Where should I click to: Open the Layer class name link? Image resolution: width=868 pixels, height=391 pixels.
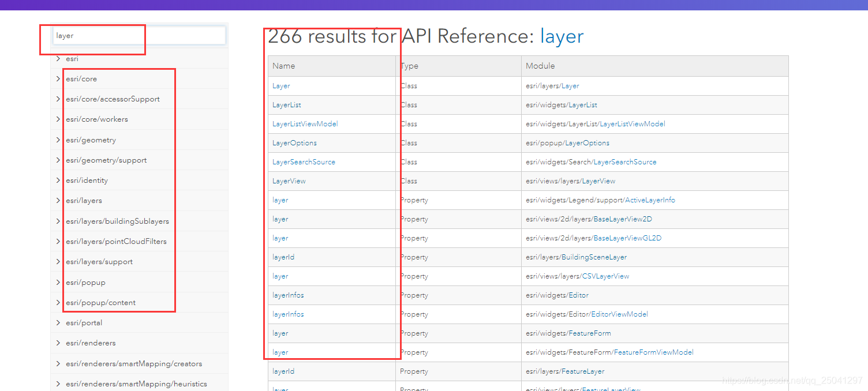click(x=281, y=85)
